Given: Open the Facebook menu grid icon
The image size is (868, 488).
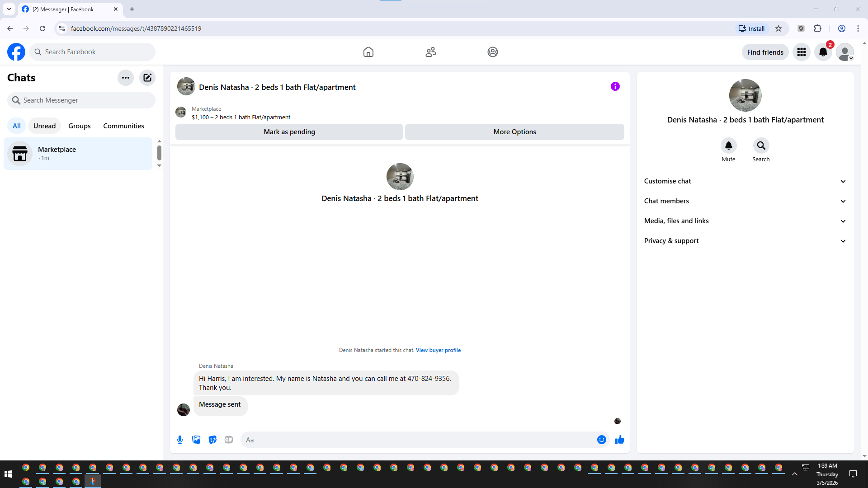Looking at the screenshot, I should 802,52.
